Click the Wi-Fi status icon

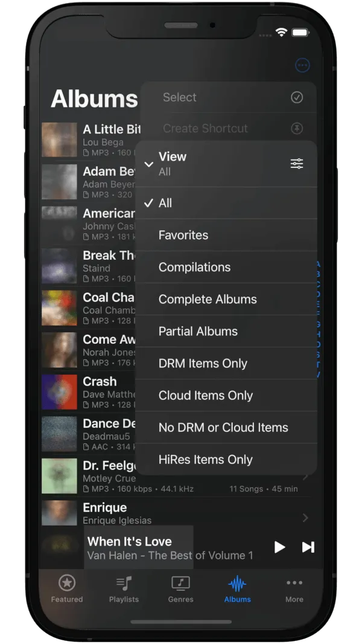[x=281, y=32]
